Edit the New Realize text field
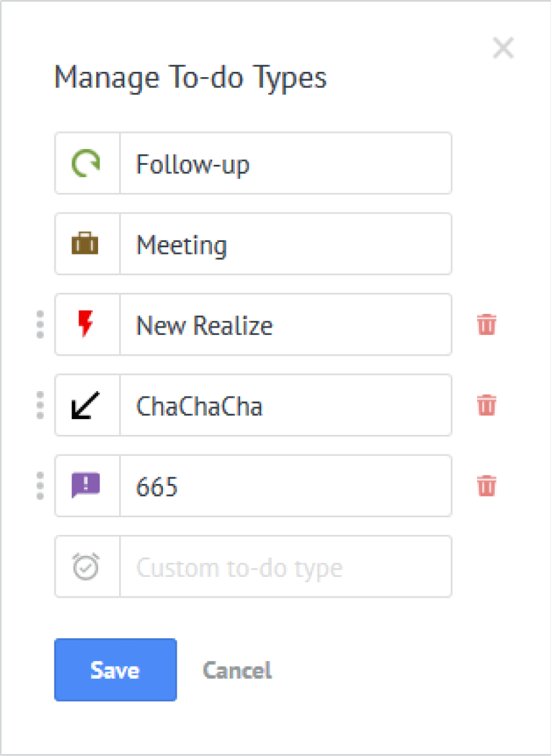This screenshot has height=756, width=551. click(x=285, y=324)
